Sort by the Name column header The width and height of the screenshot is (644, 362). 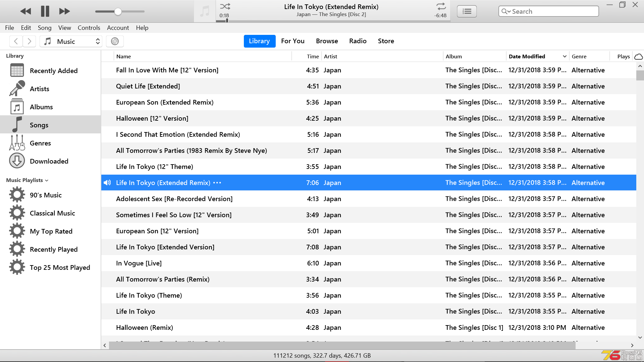(203, 56)
